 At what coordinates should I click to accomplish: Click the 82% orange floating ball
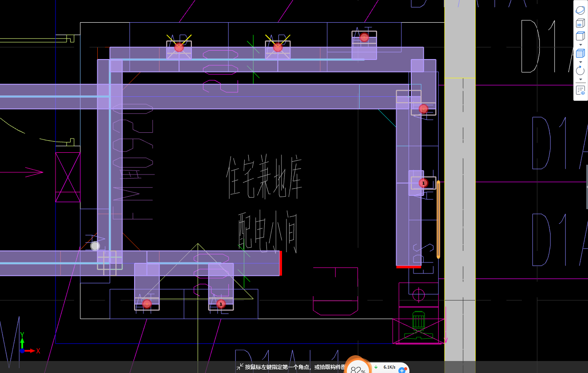(x=358, y=365)
